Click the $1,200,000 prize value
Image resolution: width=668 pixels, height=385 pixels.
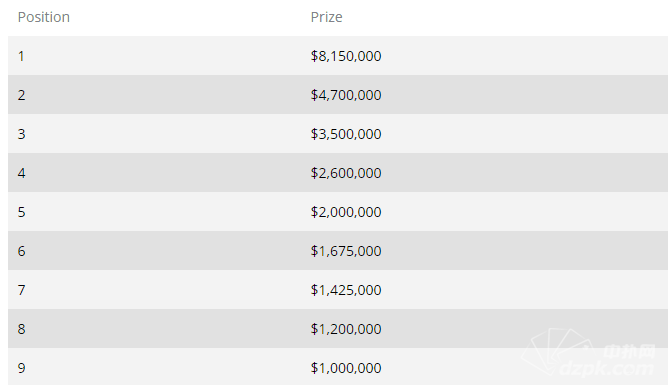point(346,329)
